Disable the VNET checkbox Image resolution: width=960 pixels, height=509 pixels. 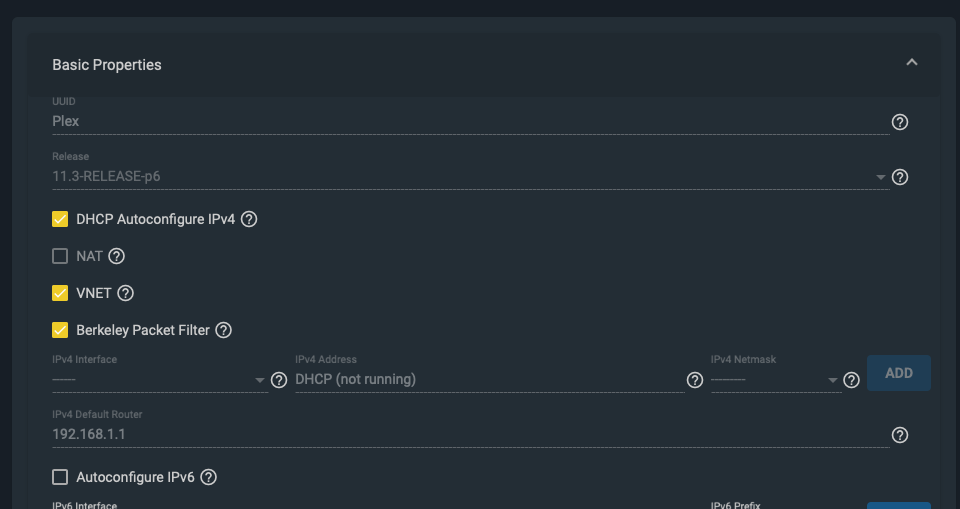coord(60,293)
